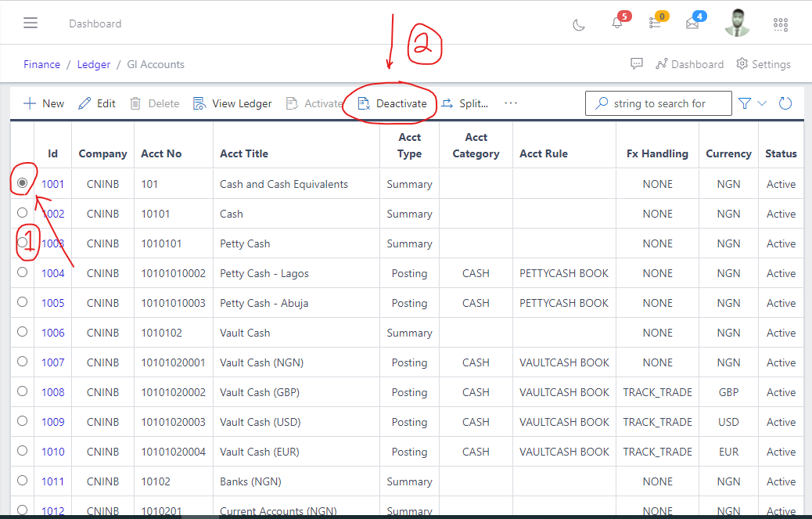Image resolution: width=812 pixels, height=519 pixels.
Task: Open the hamburger navigation menu
Action: pos(31,22)
